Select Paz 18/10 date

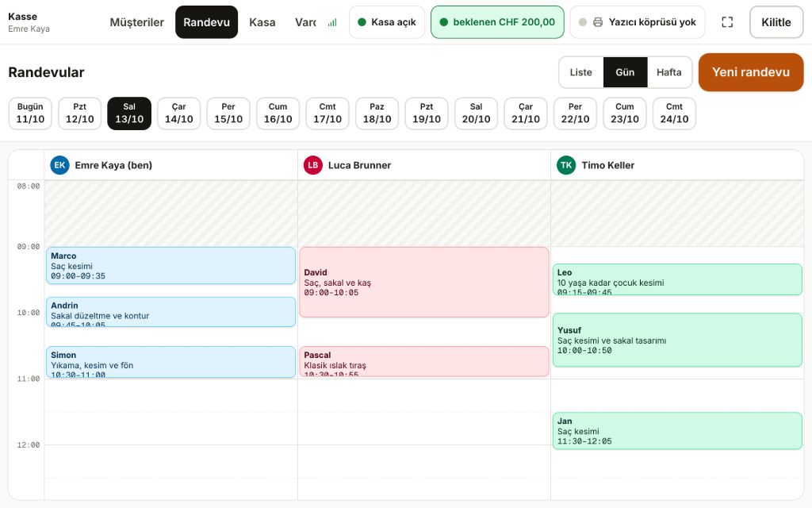tap(377, 114)
